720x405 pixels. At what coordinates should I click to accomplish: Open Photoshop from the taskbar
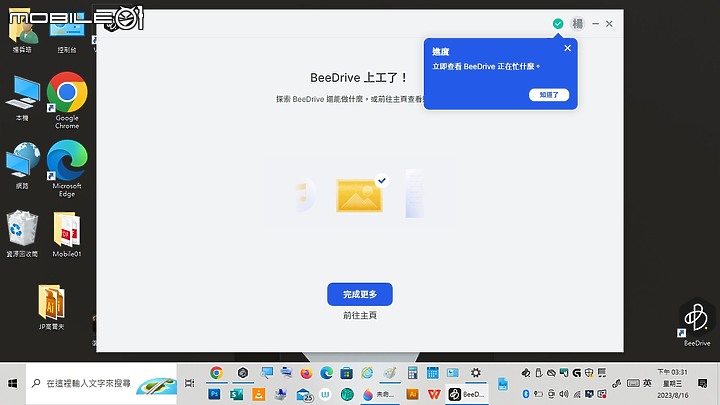tap(214, 394)
